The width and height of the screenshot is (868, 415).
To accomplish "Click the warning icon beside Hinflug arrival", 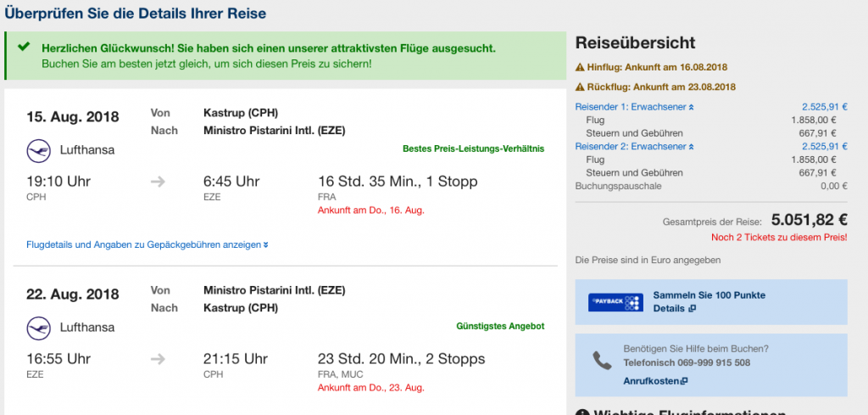I will pos(580,67).
